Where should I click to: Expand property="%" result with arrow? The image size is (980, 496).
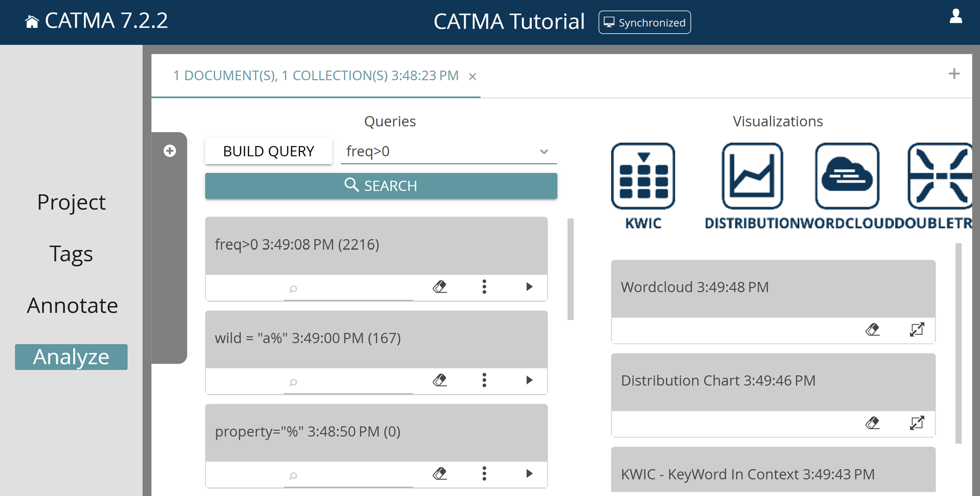(x=529, y=474)
